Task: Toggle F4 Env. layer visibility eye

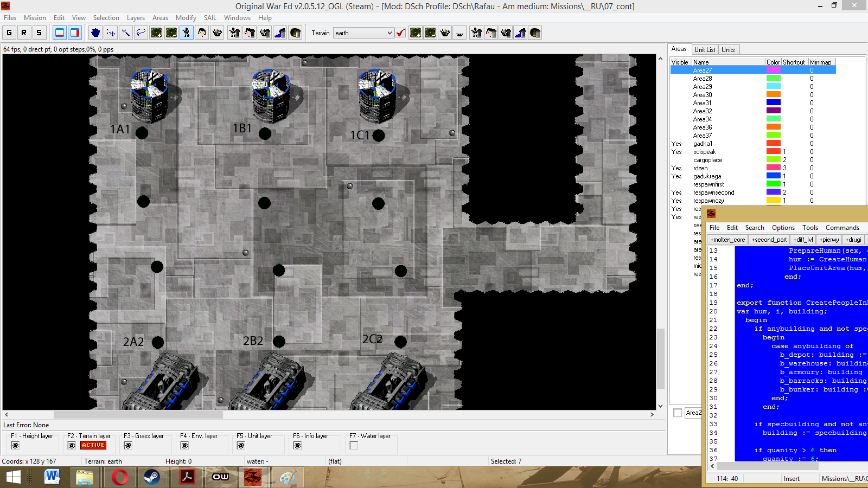Action: (x=184, y=446)
